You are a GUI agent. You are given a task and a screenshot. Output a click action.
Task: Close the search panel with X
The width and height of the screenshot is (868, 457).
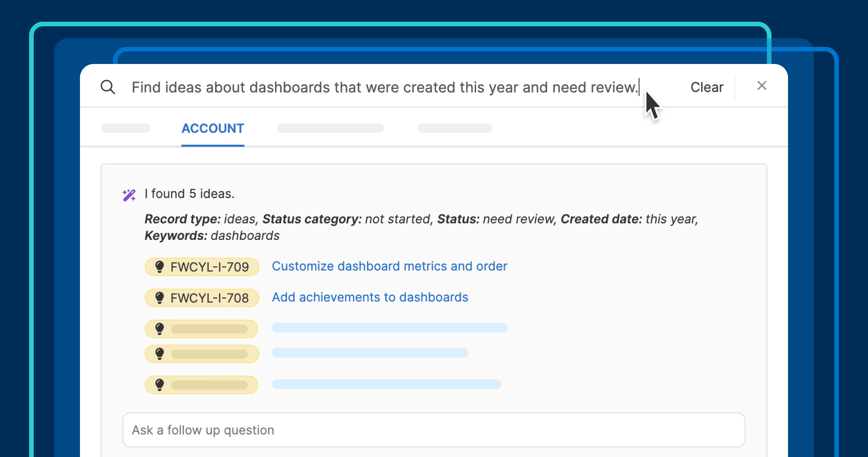761,86
